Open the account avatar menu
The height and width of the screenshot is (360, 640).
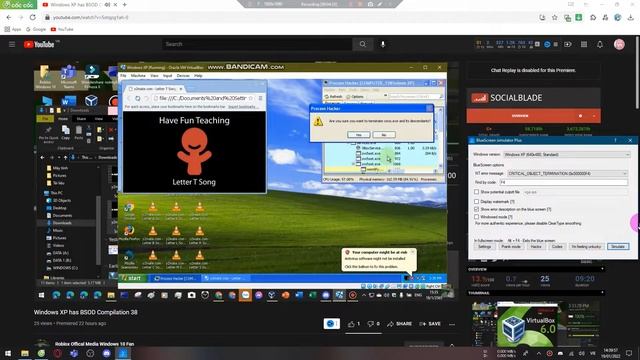619,44
